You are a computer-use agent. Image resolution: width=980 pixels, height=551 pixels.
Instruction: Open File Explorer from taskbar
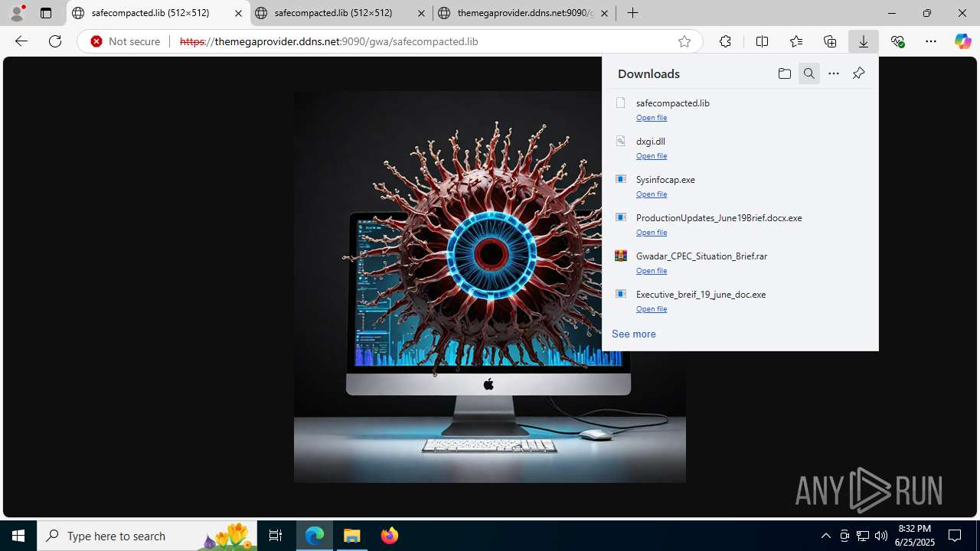coord(352,536)
